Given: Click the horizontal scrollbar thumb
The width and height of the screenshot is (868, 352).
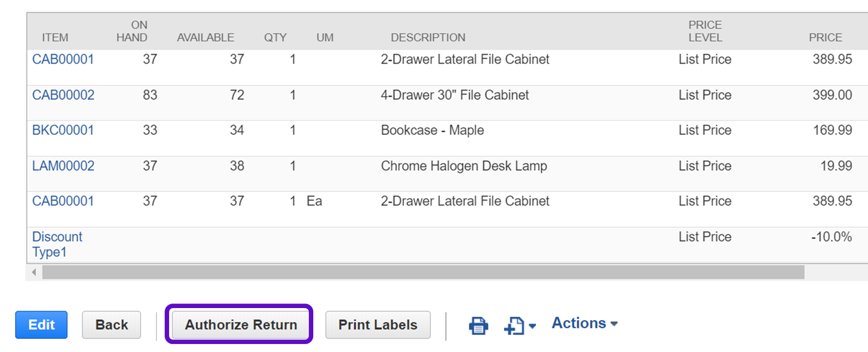Looking at the screenshot, I should pos(423,272).
